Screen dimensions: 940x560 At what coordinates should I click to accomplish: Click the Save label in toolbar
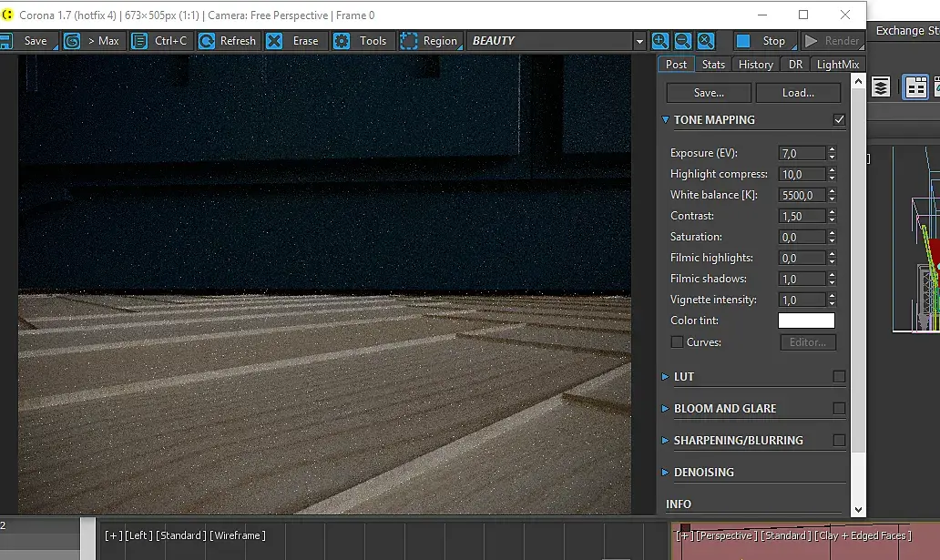(x=36, y=41)
